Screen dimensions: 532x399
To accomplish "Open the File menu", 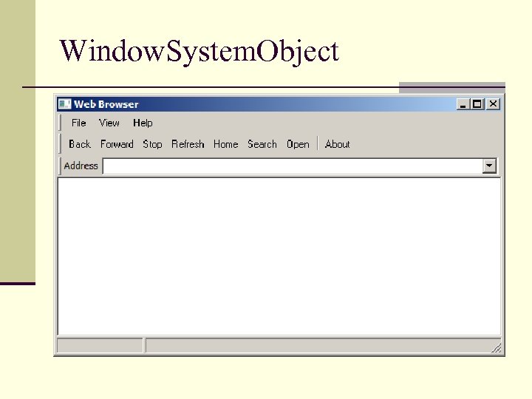I will coord(79,123).
